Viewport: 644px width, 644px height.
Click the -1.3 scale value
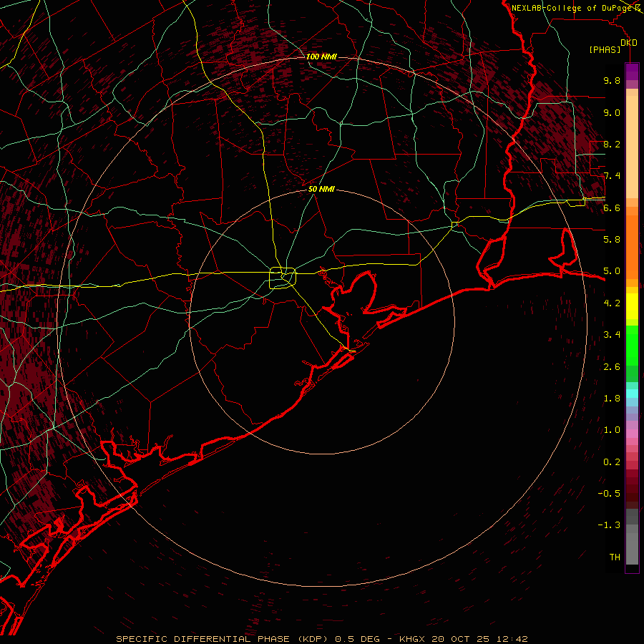coord(609,525)
